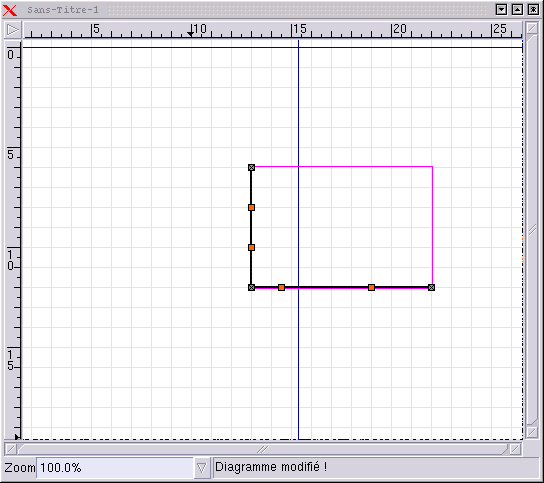Open the red X window menu icon
544x483 pixels.
(x=10, y=10)
